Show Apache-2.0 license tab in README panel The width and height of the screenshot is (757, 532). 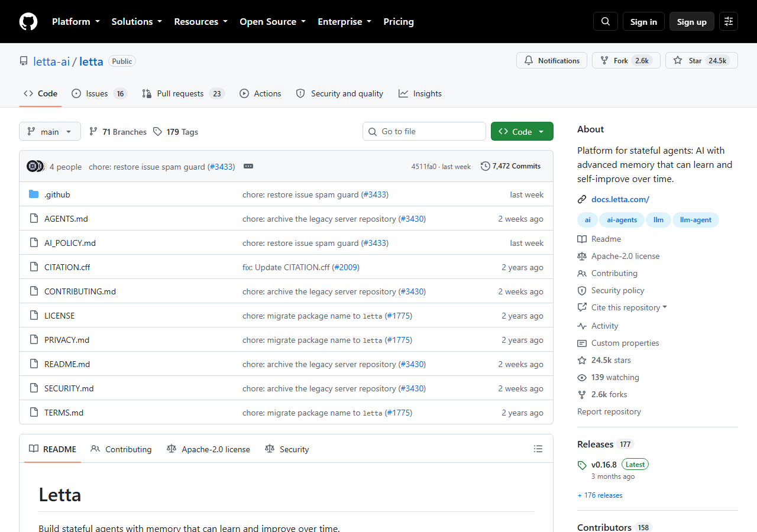point(209,449)
